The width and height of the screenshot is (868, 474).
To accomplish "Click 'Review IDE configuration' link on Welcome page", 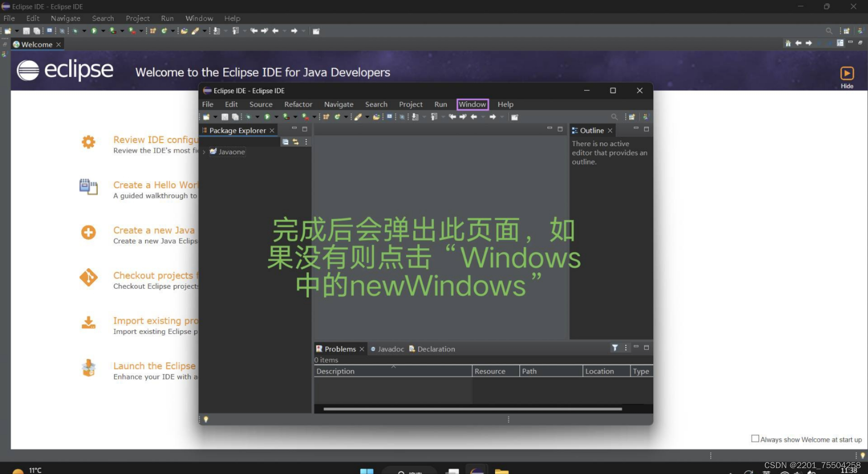I will point(156,140).
